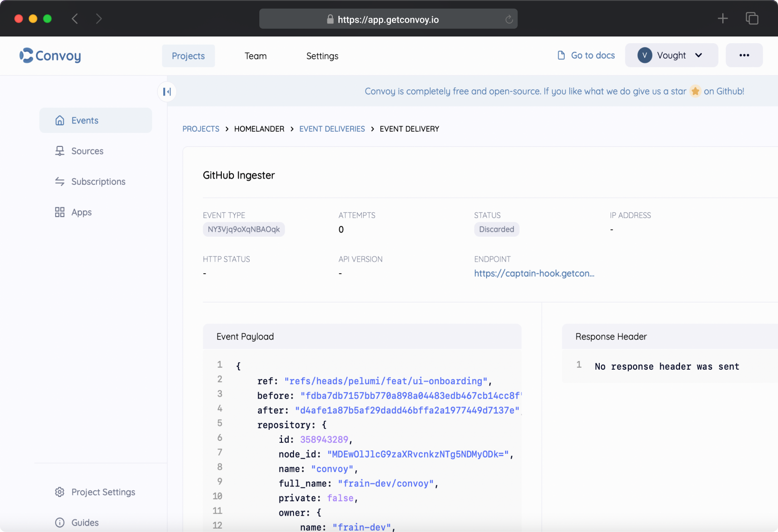Click the Events home icon
The image size is (778, 532).
pos(60,121)
